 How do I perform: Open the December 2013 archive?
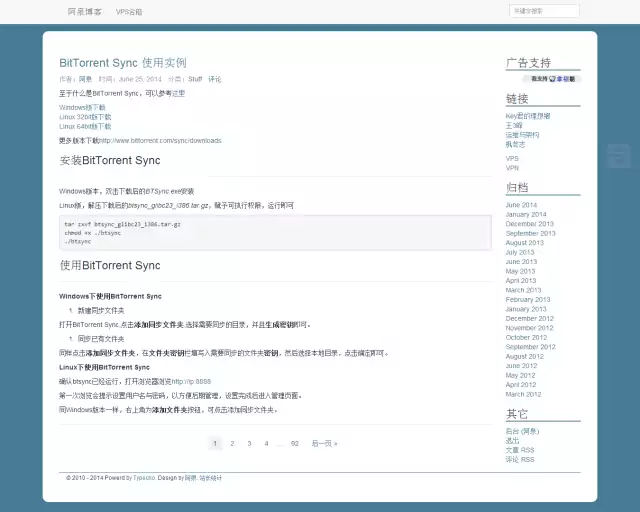coord(529,224)
